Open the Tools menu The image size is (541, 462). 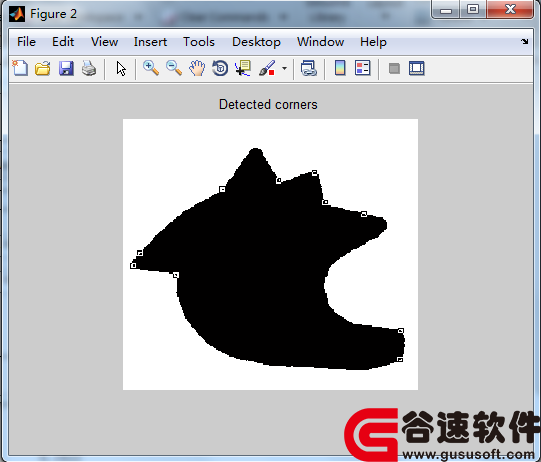(x=199, y=42)
